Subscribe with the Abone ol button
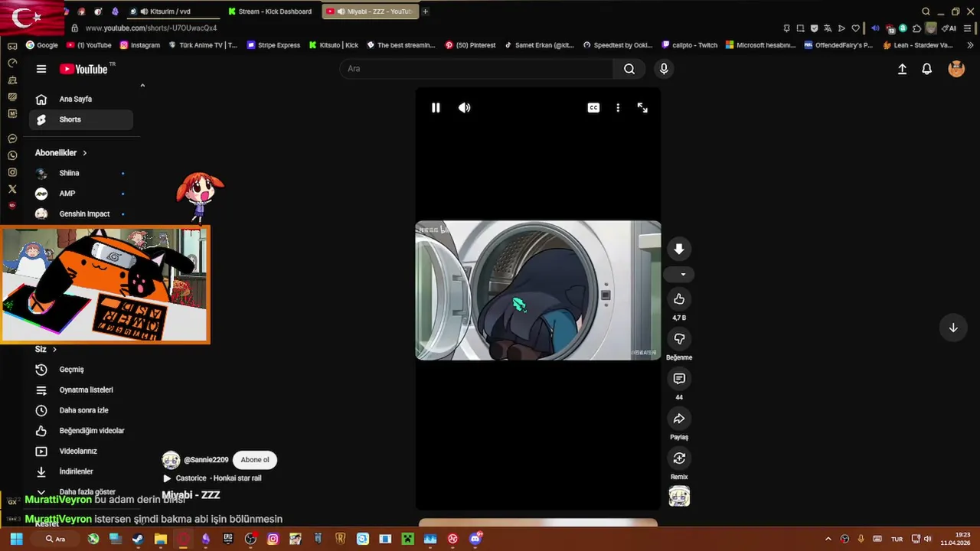980x551 pixels. point(255,460)
